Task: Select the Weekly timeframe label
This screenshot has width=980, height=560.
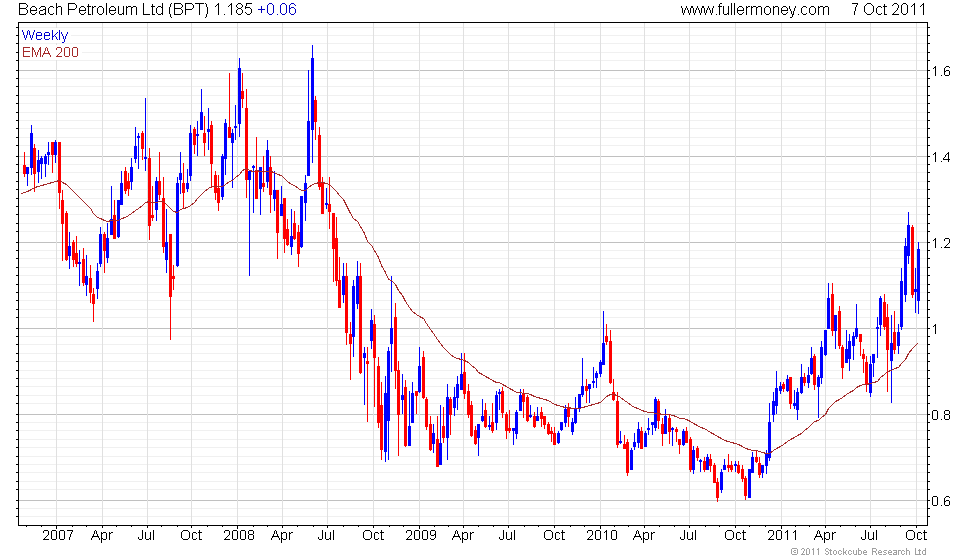Action: tap(45, 36)
